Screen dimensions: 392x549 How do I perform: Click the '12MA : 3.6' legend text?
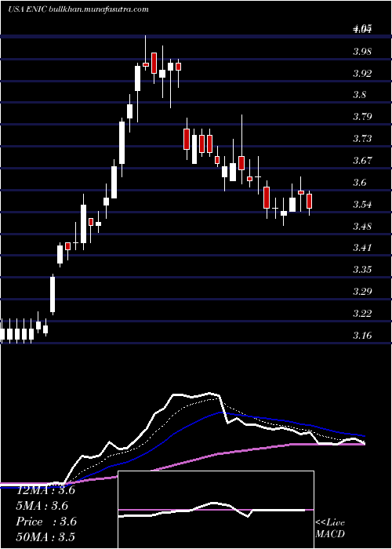pos(45,490)
